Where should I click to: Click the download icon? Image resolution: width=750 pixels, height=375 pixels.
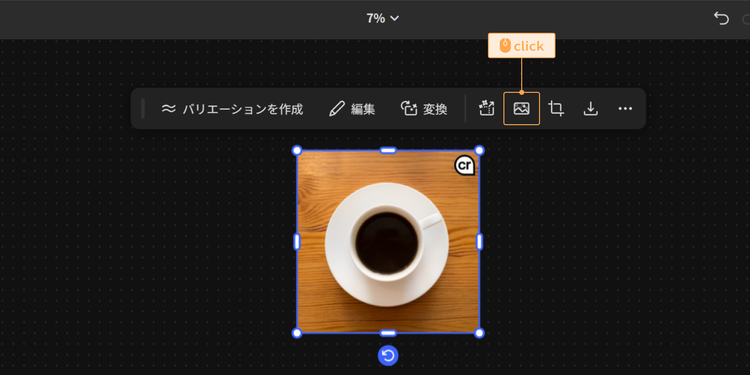click(591, 109)
